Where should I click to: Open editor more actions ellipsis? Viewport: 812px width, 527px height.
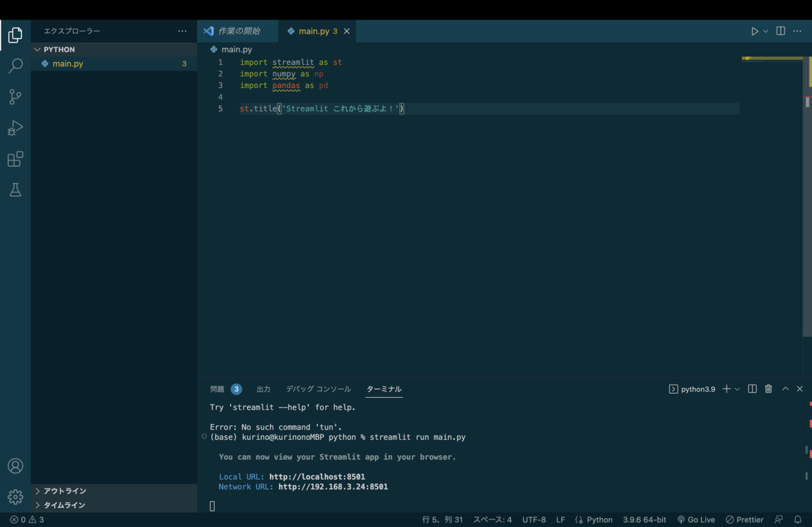798,31
